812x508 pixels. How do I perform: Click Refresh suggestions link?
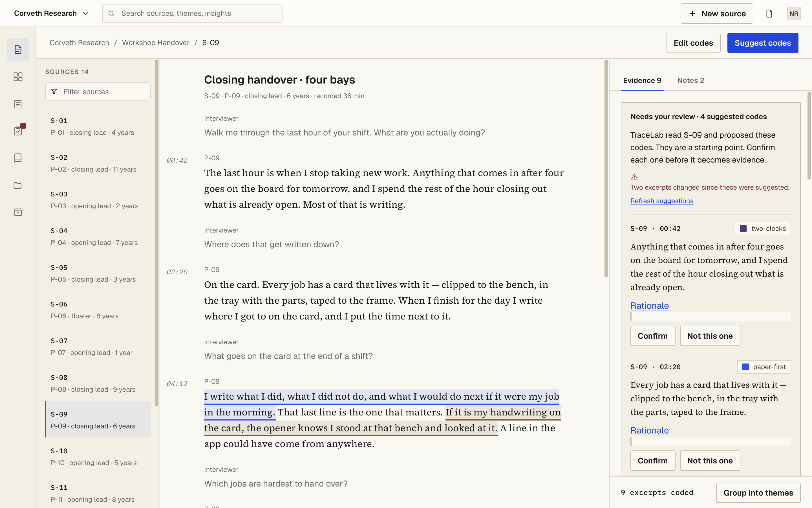(662, 201)
